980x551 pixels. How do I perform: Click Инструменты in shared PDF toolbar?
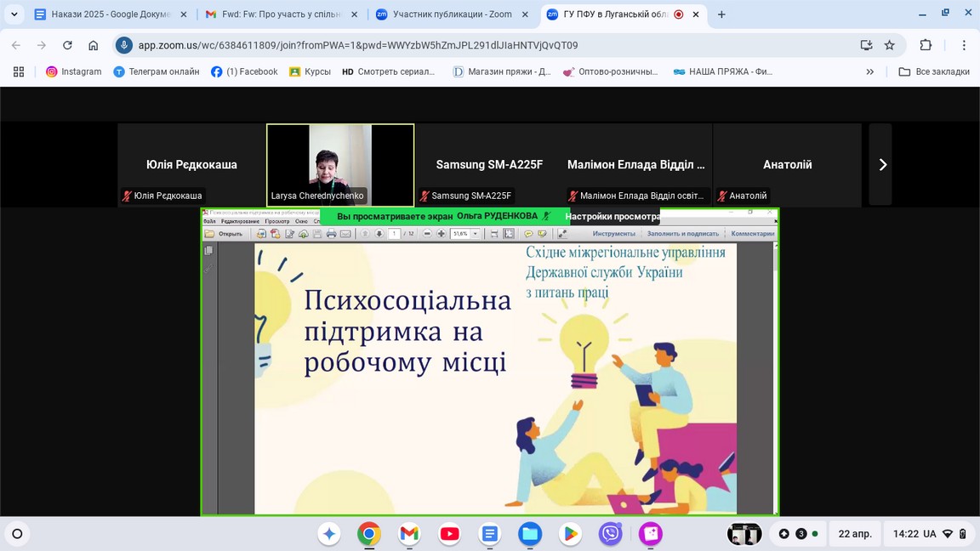tap(613, 234)
